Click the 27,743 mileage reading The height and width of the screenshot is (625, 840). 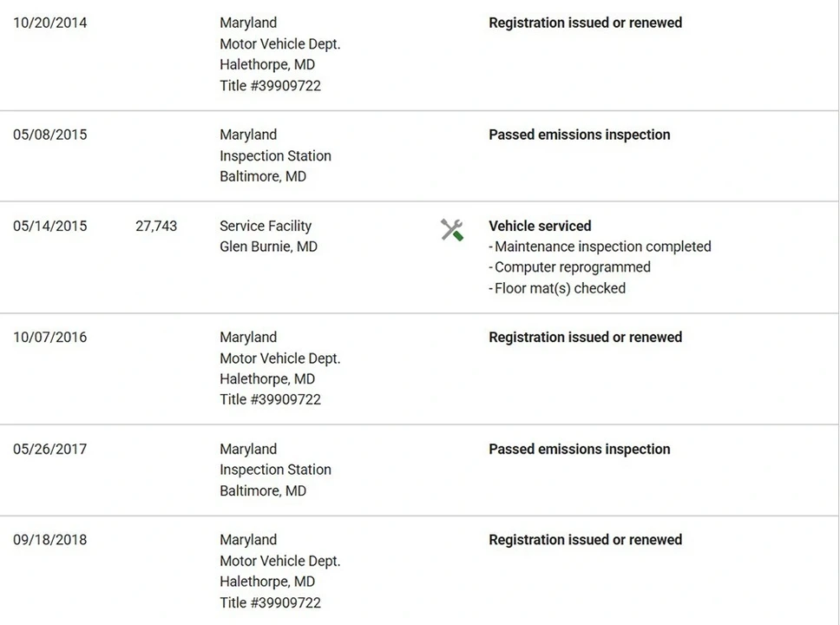(156, 227)
